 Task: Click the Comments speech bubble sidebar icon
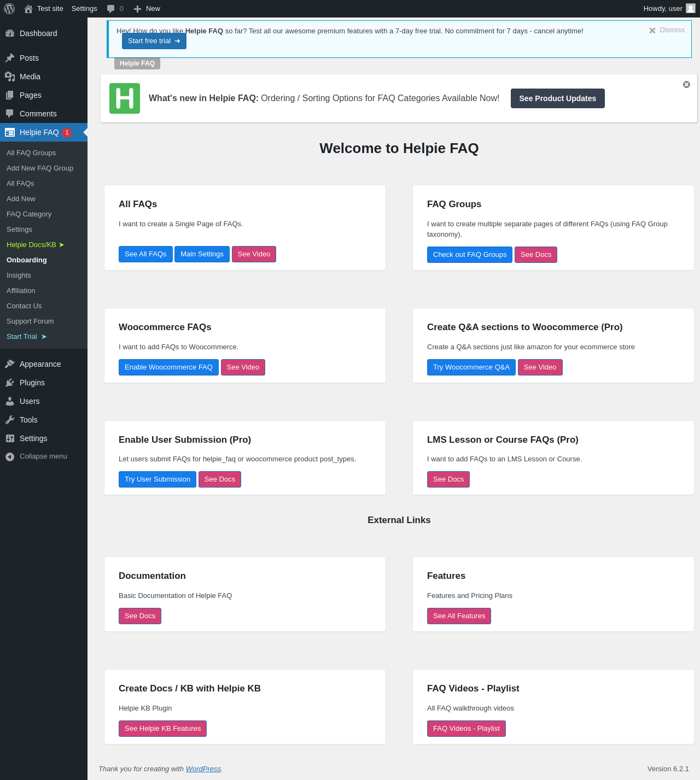click(x=10, y=114)
